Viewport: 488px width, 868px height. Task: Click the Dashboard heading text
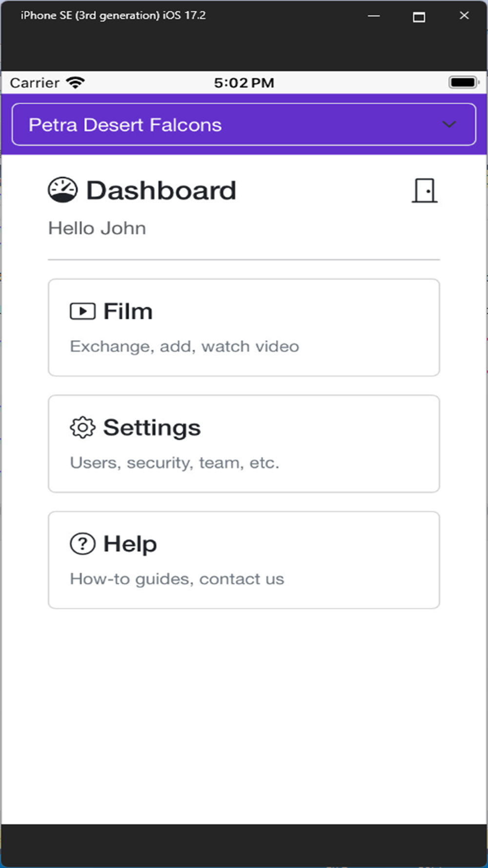[161, 190]
